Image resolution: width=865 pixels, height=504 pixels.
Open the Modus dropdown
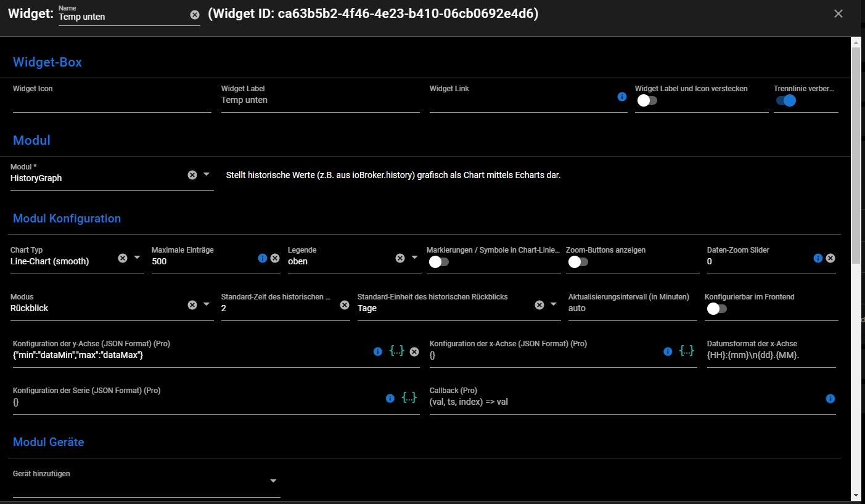207,304
